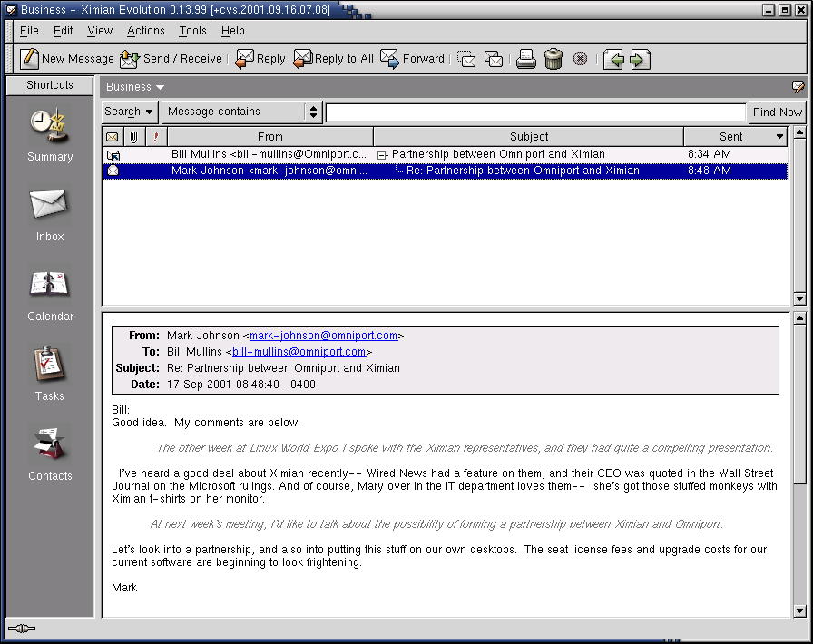Go to next message arrow

click(x=640, y=59)
